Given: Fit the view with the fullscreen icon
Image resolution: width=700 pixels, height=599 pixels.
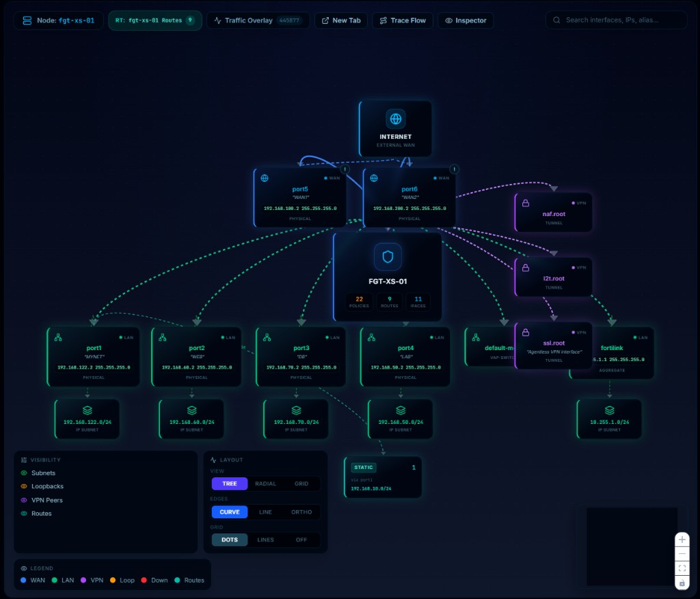Looking at the screenshot, I should pos(682,568).
